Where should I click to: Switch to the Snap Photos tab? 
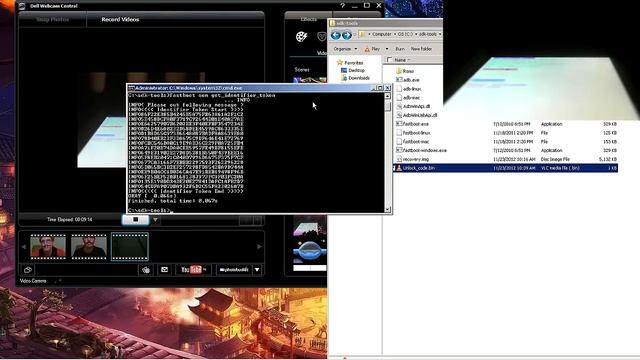[52, 19]
